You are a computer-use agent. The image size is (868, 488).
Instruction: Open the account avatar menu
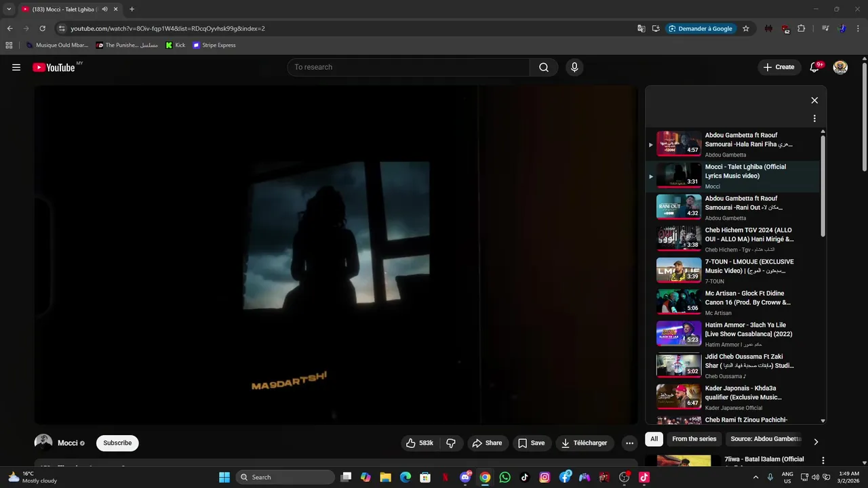click(x=840, y=67)
